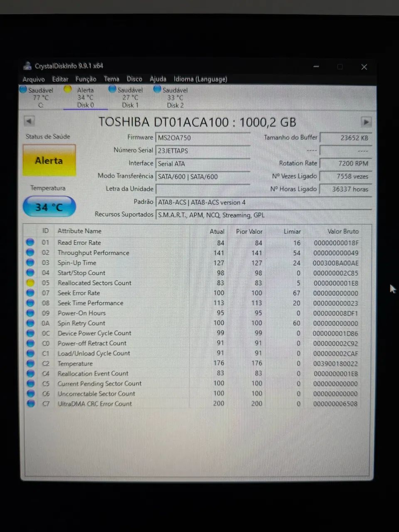Click the blue status icon of Disk 2
This screenshot has height=532, width=399.
pyautogui.click(x=157, y=89)
